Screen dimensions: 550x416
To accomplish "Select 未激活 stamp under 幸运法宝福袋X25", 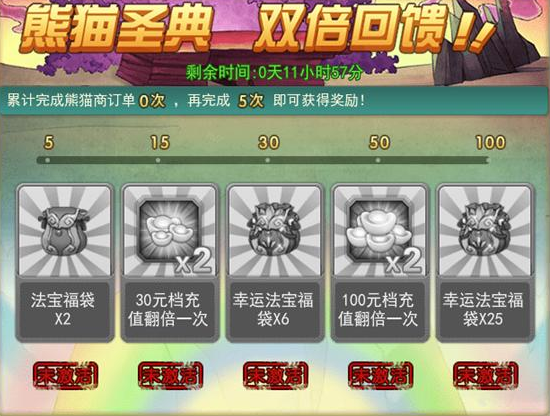I will (x=485, y=375).
